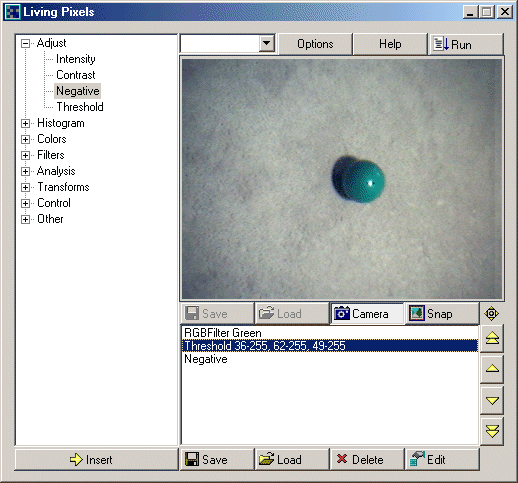518x483 pixels.
Task: Move selected step up one position
Action: [492, 369]
